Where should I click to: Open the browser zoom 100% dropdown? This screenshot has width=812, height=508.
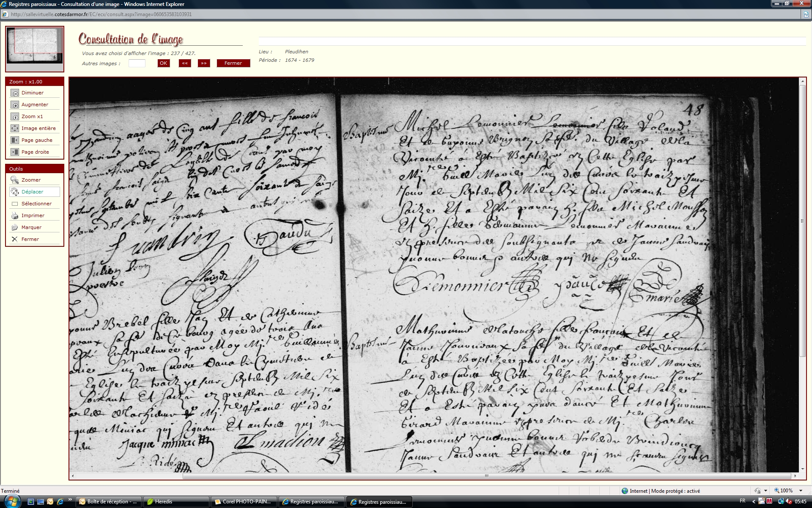801,491
